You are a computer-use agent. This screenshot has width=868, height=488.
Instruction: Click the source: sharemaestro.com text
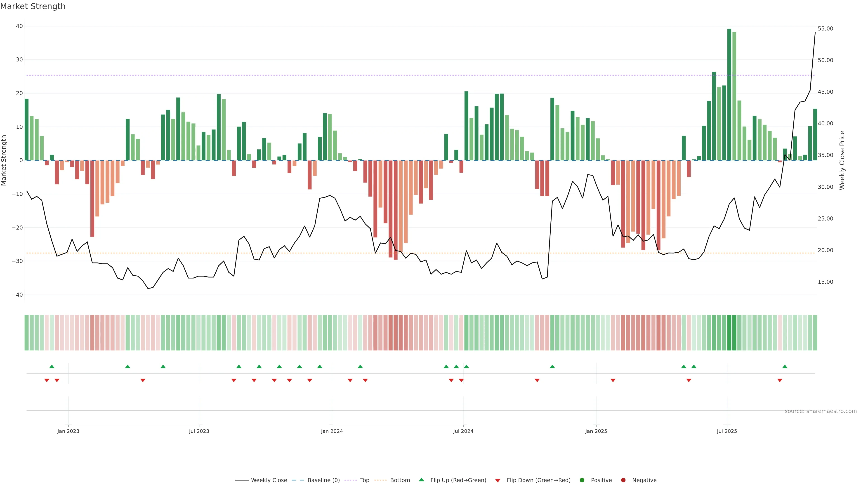[821, 411]
